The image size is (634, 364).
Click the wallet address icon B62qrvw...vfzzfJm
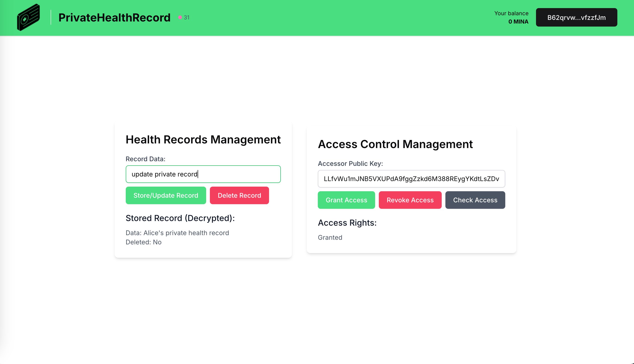tap(576, 17)
